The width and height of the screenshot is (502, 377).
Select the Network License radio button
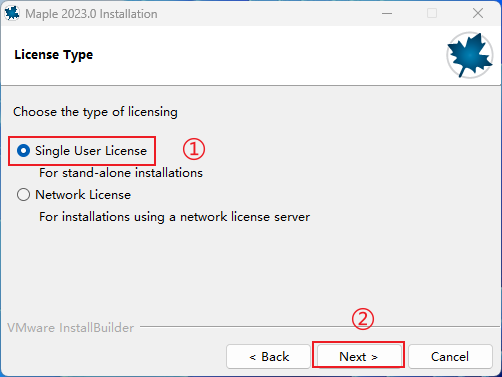click(x=23, y=195)
